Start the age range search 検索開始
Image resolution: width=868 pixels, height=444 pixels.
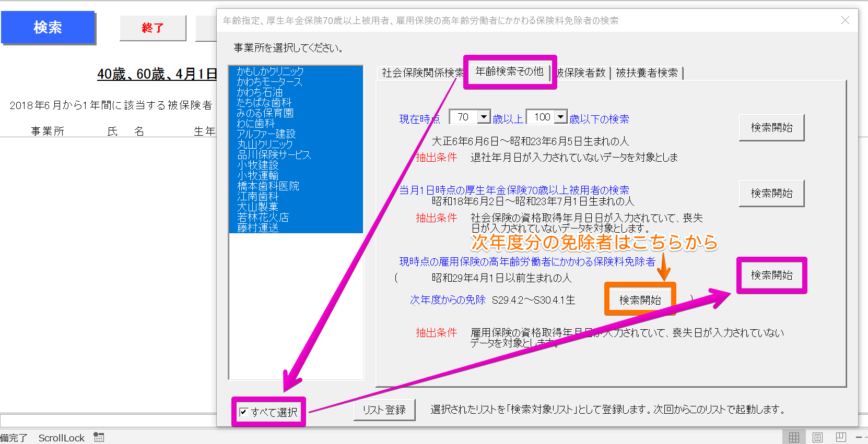tap(771, 127)
